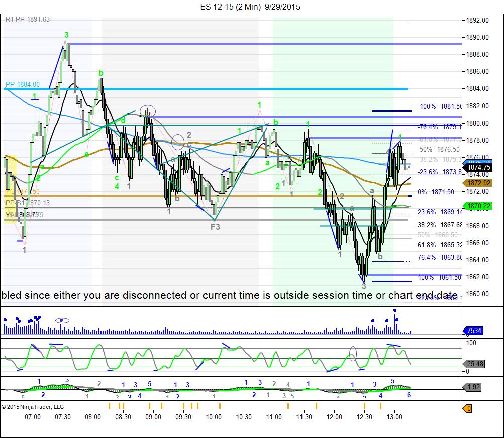Select the 38.2% 1867.68 Fibonacci label
This screenshot has height=438, width=504.
440,225
